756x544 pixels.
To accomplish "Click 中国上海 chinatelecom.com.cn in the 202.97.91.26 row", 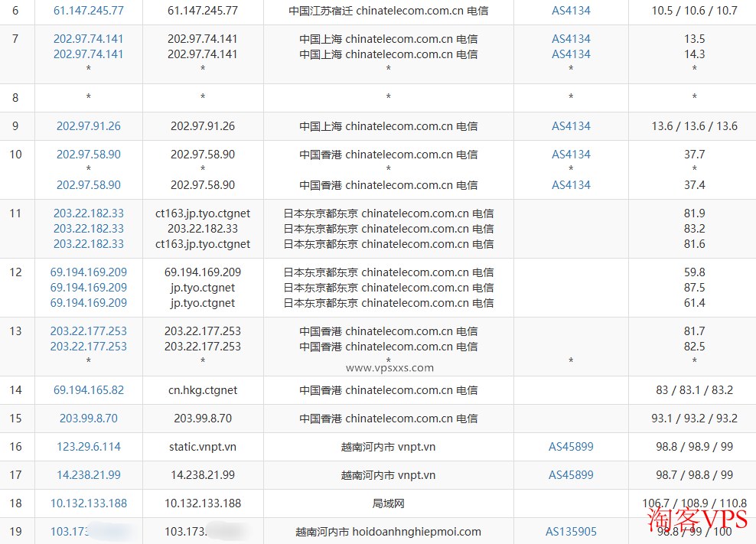I will (388, 126).
